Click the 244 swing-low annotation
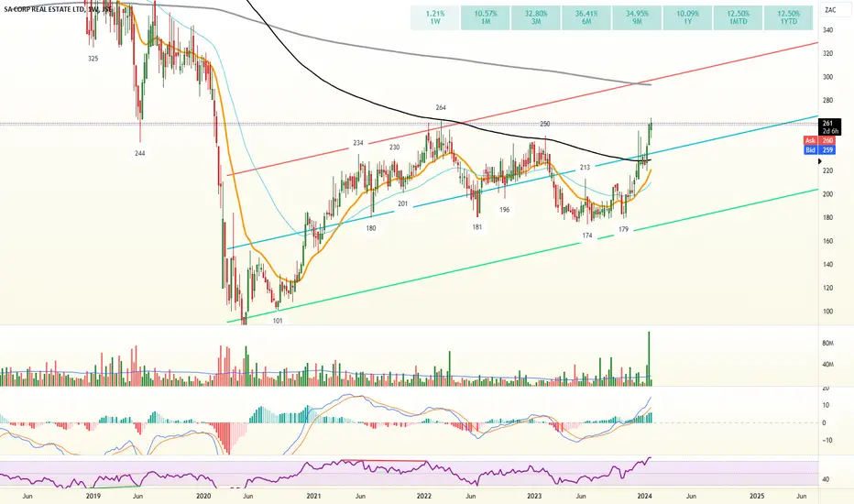Screen dimensions: 854x504 140,154
